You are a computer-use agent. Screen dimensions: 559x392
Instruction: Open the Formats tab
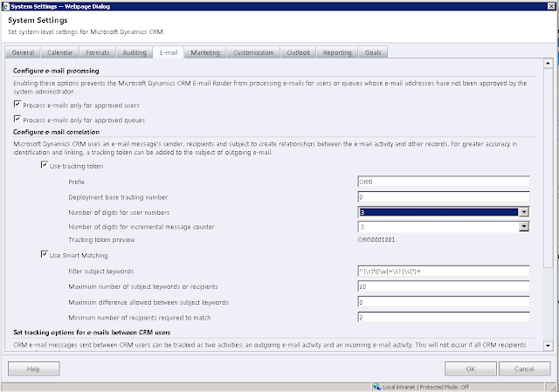[x=98, y=52]
